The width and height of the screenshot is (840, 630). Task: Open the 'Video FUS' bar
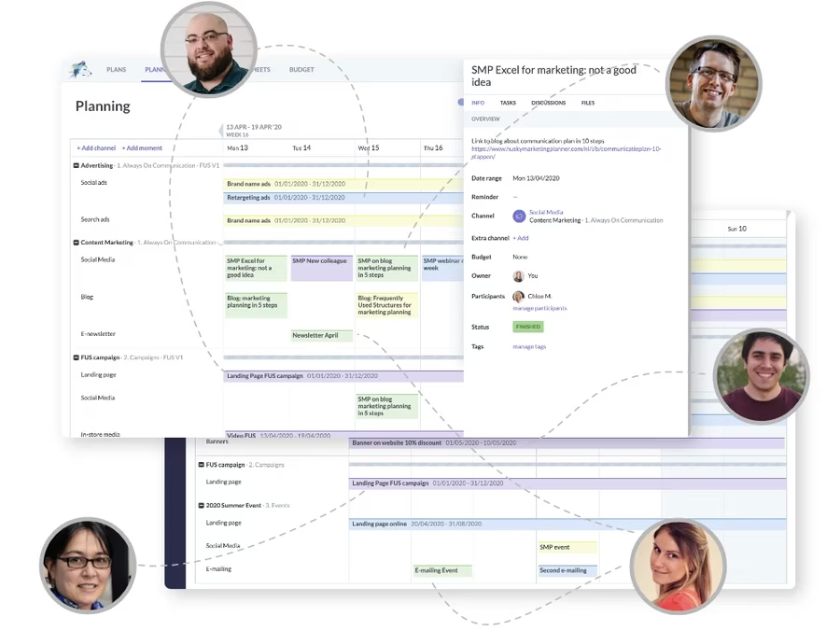coord(343,435)
